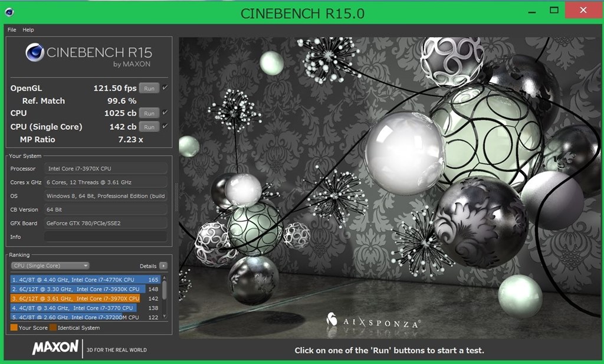Click the single core score 142 cb

(x=123, y=127)
